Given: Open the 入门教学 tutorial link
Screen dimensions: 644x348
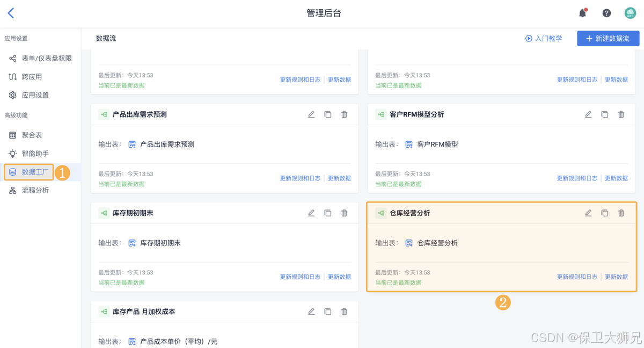Looking at the screenshot, I should 544,39.
